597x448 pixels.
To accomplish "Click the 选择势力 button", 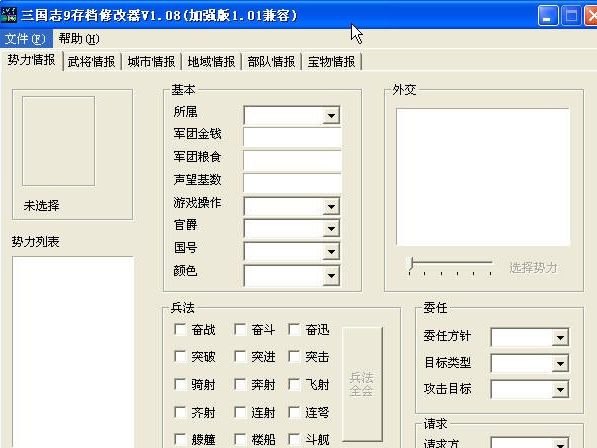I will coord(533,268).
